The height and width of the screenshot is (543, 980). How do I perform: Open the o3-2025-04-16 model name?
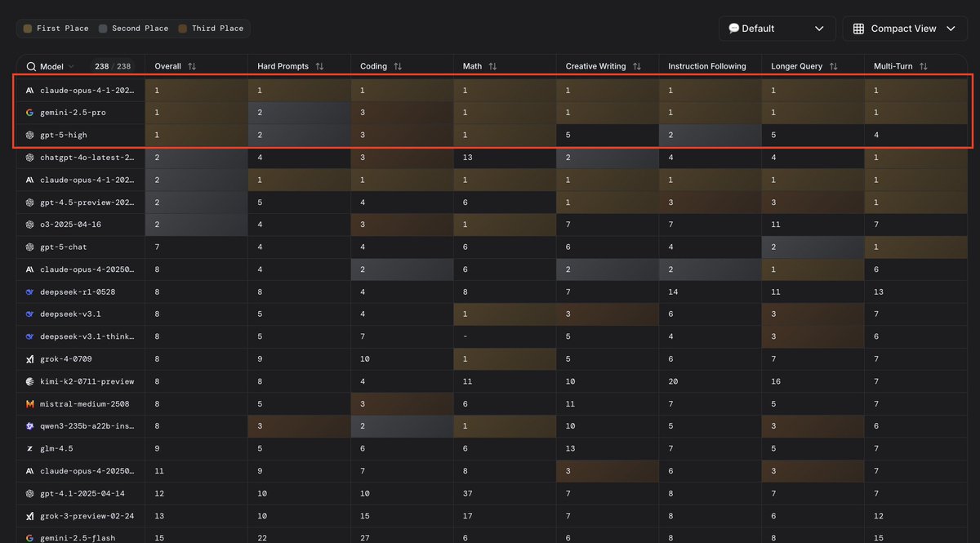coord(71,225)
